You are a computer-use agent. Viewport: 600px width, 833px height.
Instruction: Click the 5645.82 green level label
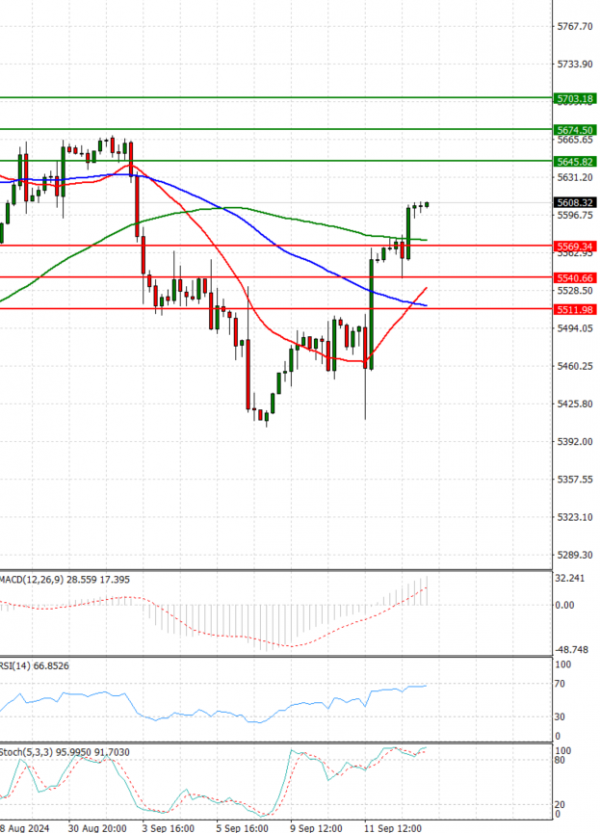pos(574,162)
